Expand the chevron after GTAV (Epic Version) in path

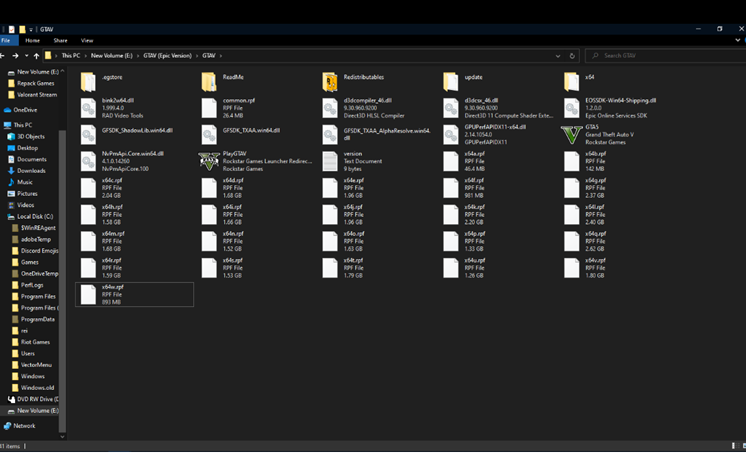tap(196, 56)
